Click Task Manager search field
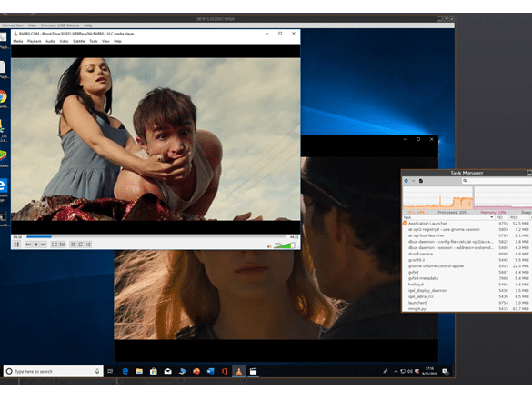Viewport: 532px width, 400px height. pos(497,181)
